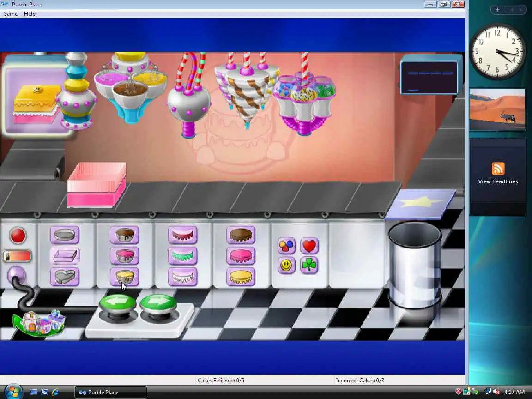532x399 pixels.
Task: Click the purple knob with black cord
Action: pyautogui.click(x=16, y=275)
